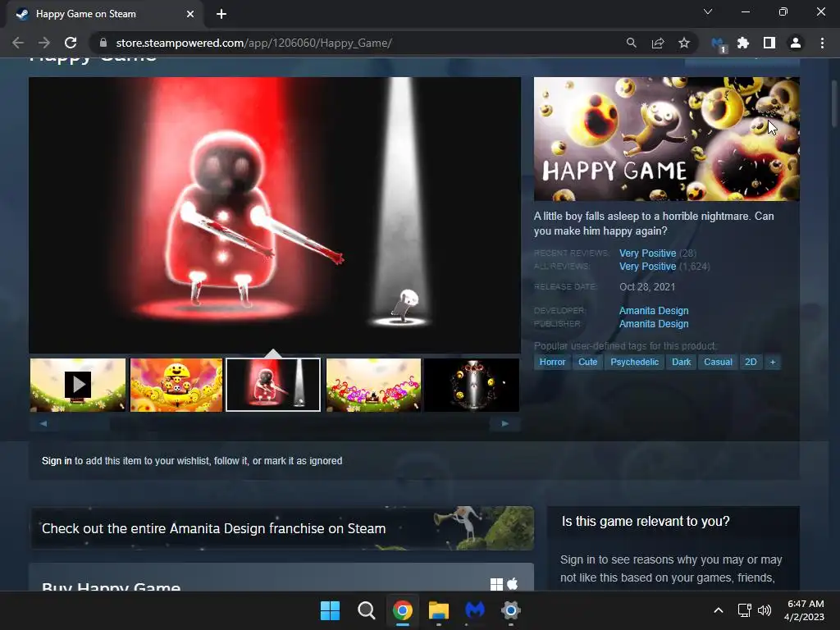Open the search magnifier in the address bar

pos(631,43)
